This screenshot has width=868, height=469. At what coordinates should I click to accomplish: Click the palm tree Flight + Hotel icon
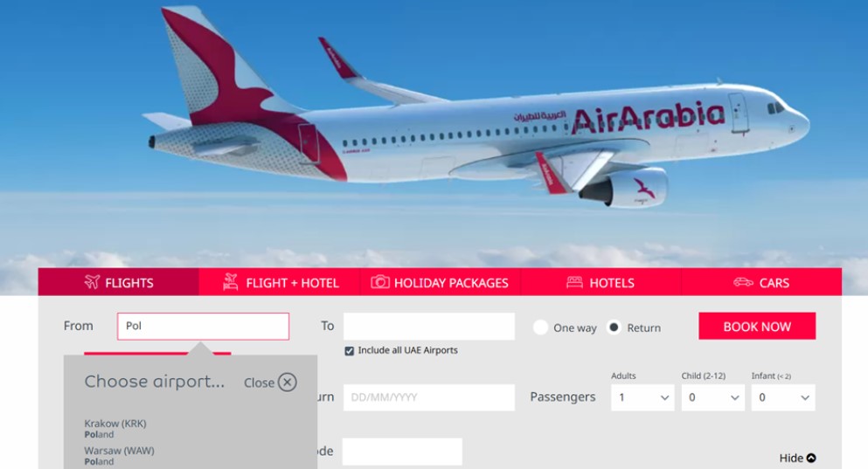coord(230,282)
